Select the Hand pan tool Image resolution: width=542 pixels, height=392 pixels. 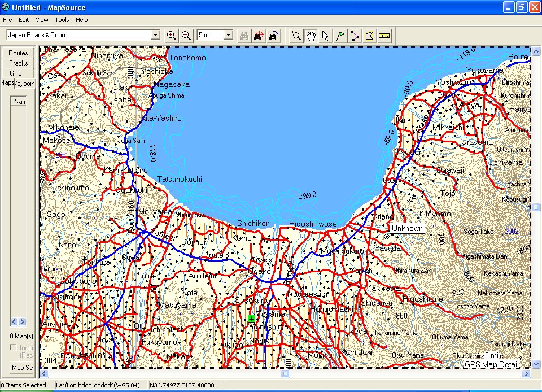click(x=311, y=35)
